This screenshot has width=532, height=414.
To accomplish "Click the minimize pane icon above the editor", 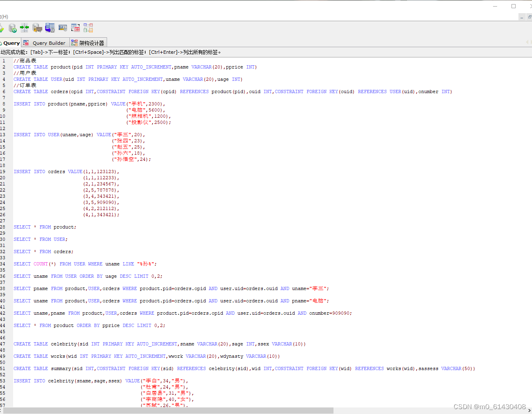I will point(522,17).
